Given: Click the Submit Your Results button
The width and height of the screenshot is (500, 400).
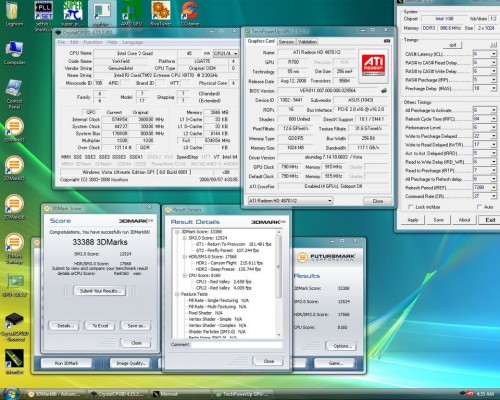Looking at the screenshot, I should 100,291.
